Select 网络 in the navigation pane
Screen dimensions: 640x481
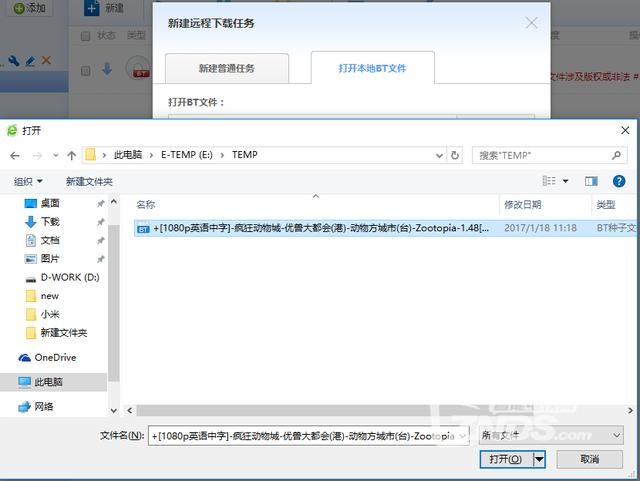[44, 406]
